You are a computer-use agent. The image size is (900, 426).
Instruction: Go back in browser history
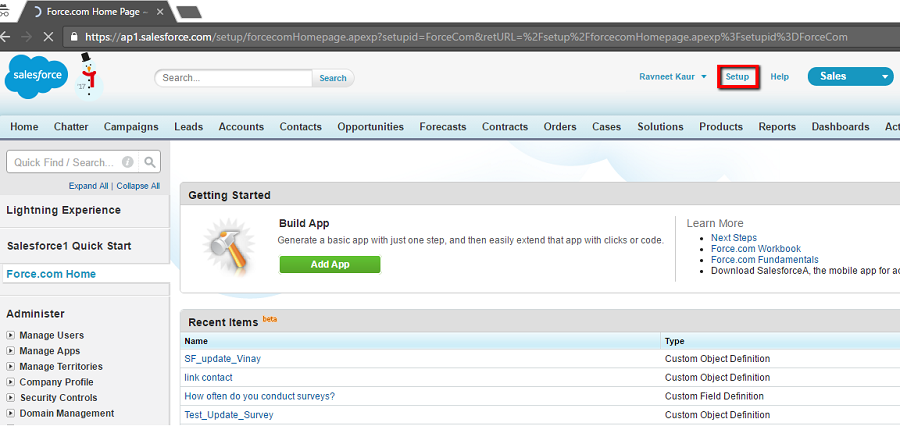tap(5, 37)
